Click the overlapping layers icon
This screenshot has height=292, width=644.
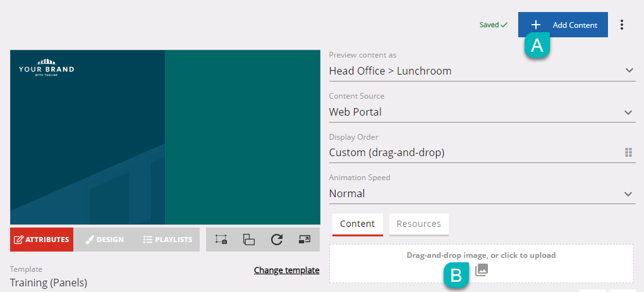[249, 240]
